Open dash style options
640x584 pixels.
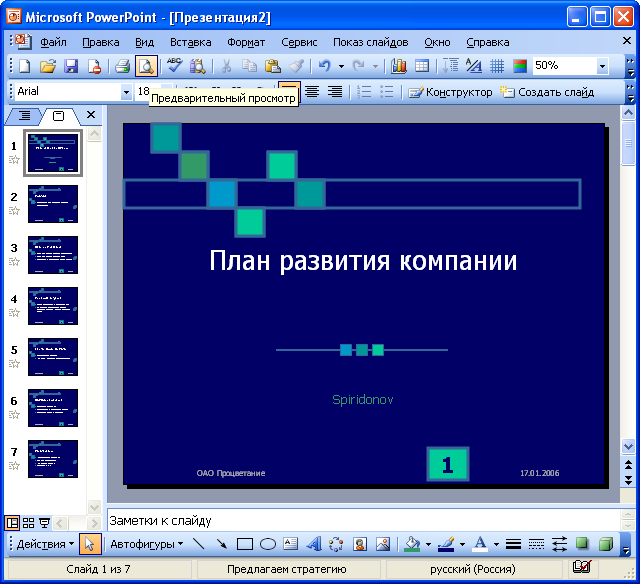pyautogui.click(x=536, y=544)
